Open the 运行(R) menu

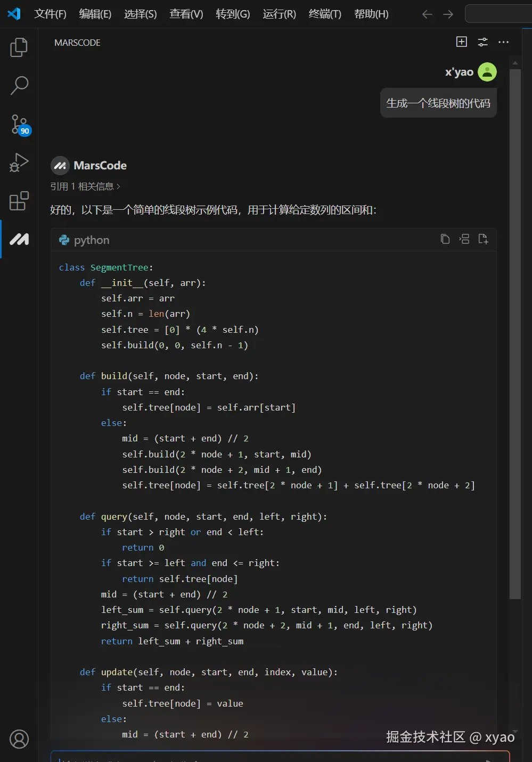[x=279, y=14]
